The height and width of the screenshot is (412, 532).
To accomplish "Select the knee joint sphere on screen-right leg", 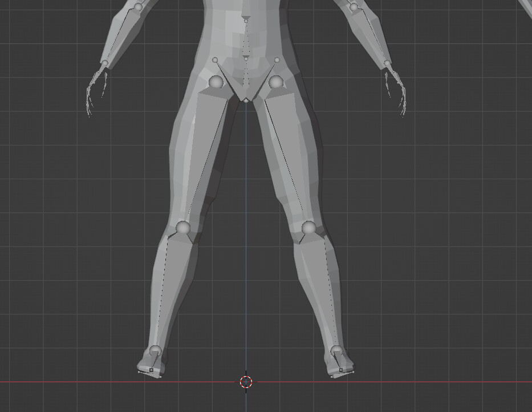I will 308,228.
